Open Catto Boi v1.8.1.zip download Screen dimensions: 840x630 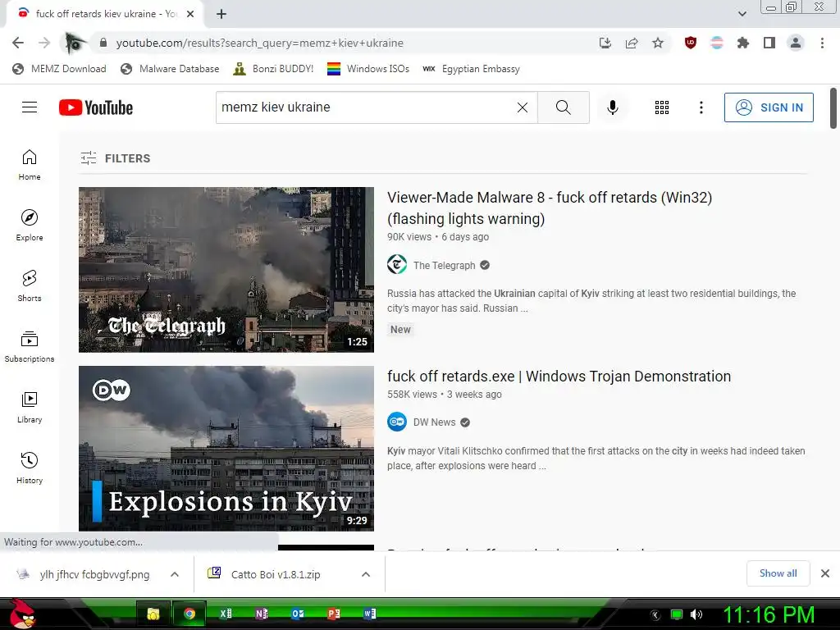point(265,574)
